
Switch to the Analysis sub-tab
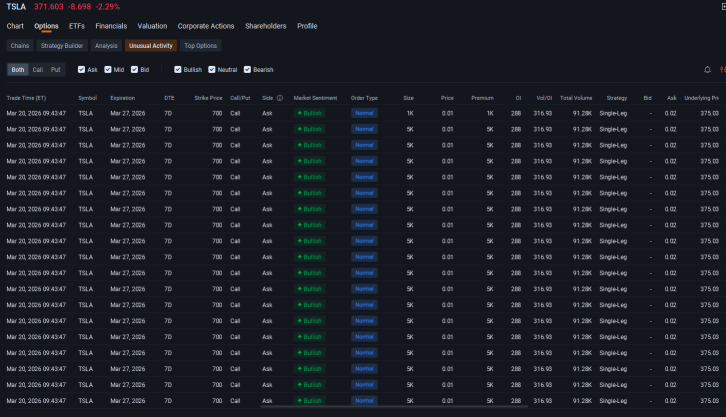(x=106, y=45)
